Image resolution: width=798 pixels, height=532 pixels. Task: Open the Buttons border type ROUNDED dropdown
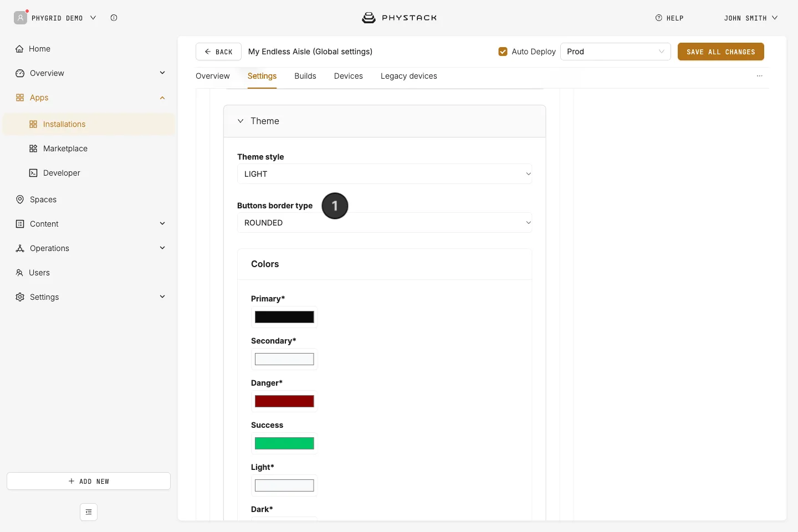(x=385, y=223)
